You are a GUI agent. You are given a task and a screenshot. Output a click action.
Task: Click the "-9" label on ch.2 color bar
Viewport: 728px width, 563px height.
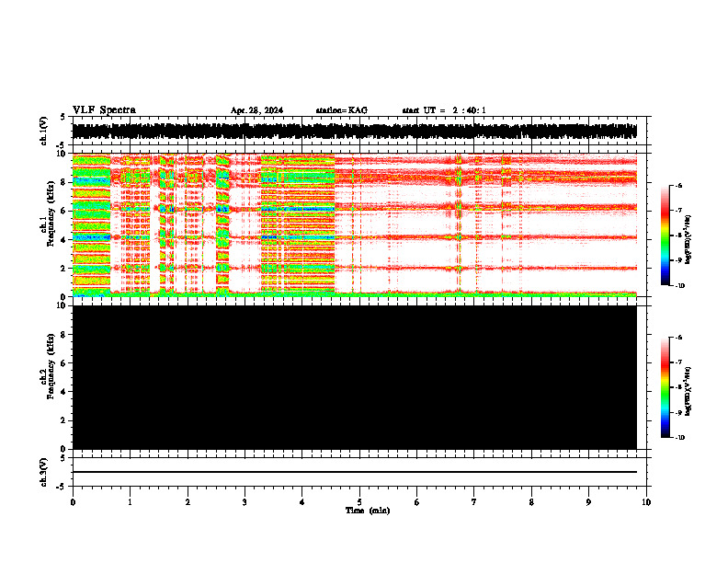[678, 412]
